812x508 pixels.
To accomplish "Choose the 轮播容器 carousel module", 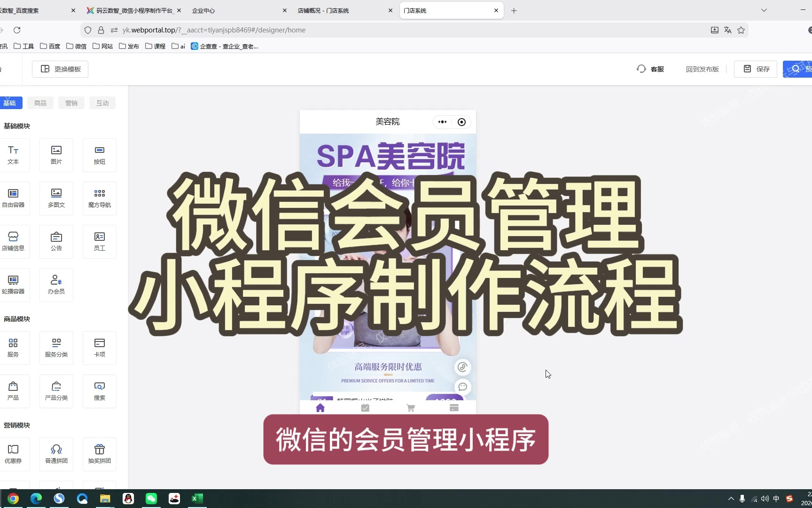I will (13, 285).
